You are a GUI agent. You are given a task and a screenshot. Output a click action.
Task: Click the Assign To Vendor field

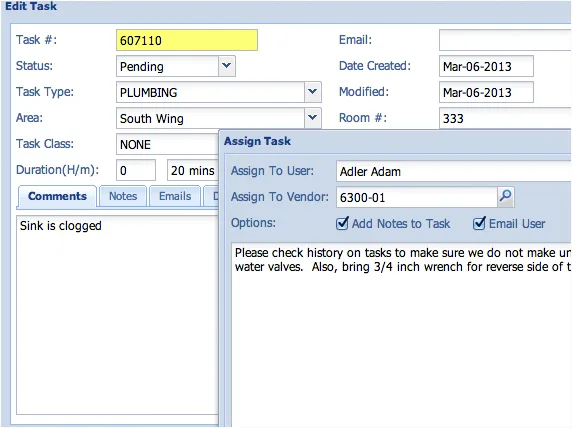[x=417, y=197]
